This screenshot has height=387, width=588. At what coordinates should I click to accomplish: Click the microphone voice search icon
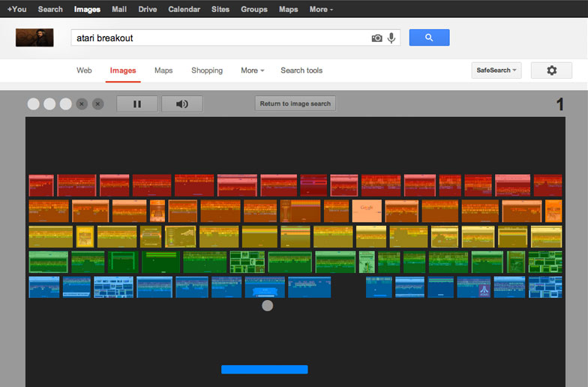391,38
